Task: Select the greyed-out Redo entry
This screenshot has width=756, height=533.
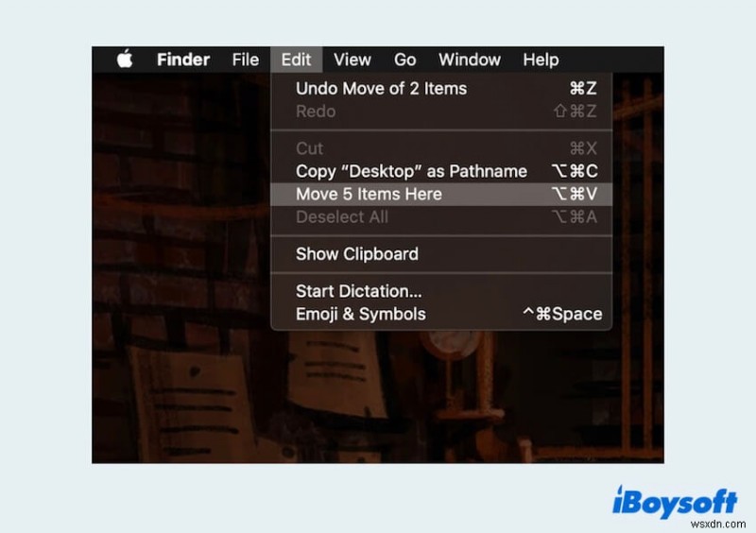Action: point(441,112)
